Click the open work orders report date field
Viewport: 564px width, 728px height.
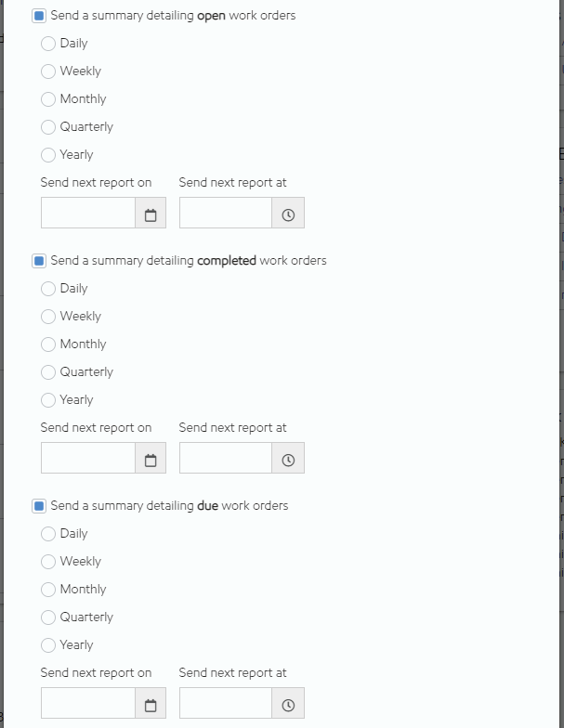pyautogui.click(x=88, y=214)
